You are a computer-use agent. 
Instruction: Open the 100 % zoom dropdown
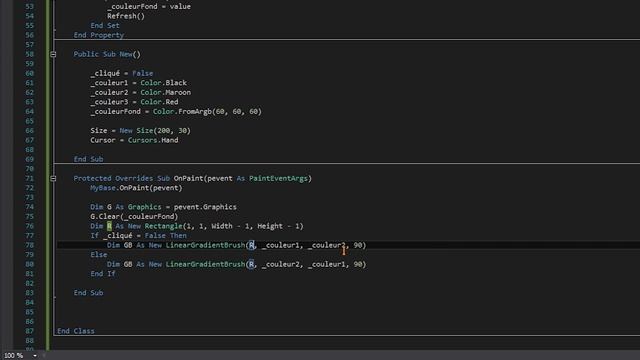tap(35, 356)
